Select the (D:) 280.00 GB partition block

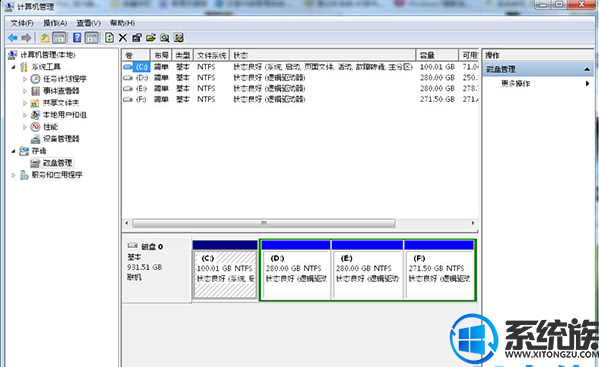(x=296, y=270)
